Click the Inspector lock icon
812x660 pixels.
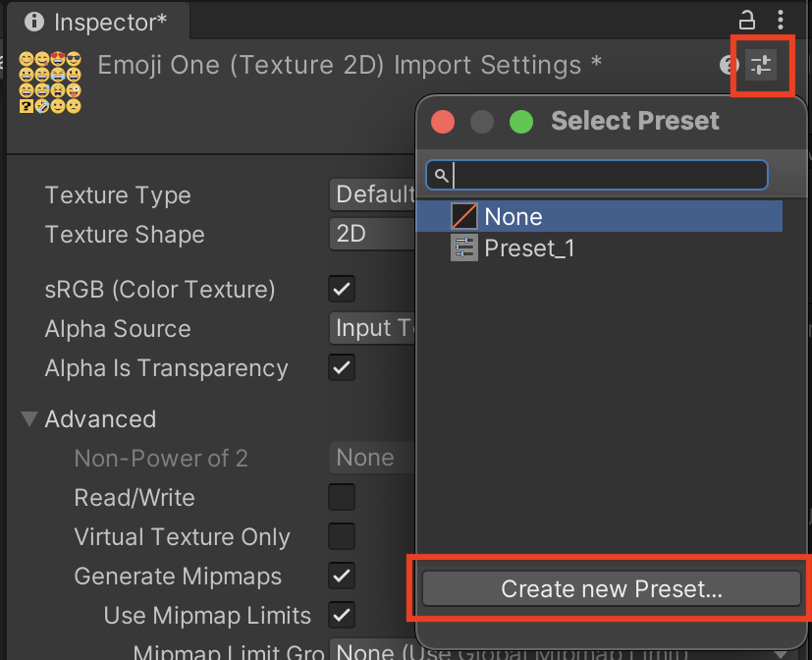point(746,20)
